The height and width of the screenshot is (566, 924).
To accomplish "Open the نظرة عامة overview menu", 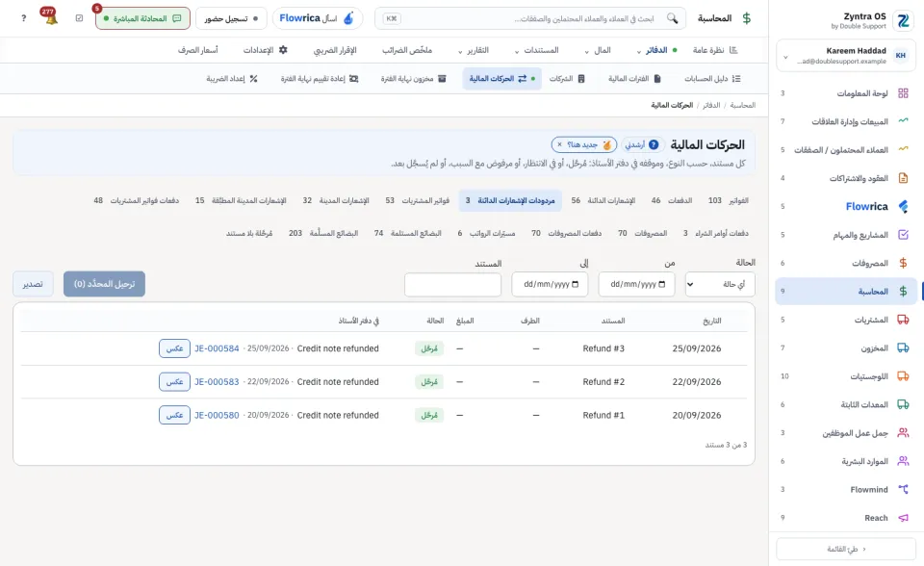I will (715, 50).
